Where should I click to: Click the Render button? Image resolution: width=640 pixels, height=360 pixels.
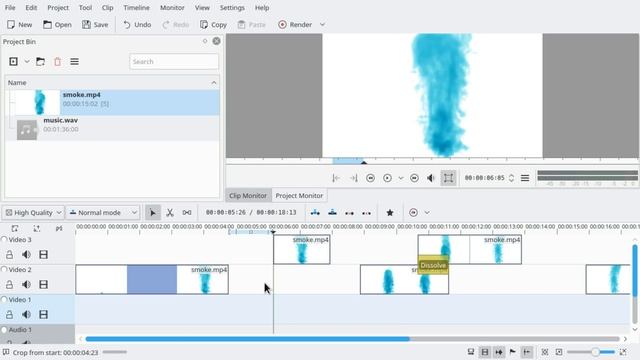(x=296, y=24)
